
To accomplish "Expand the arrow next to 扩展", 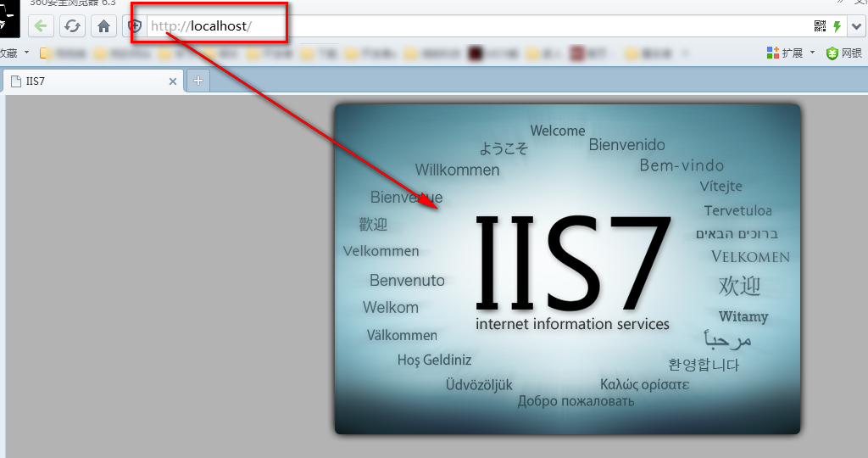I will [812, 53].
